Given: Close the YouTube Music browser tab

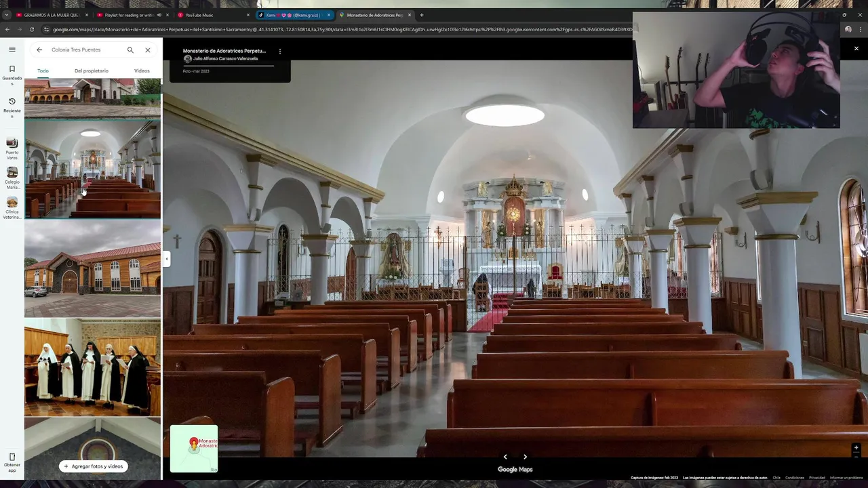Looking at the screenshot, I should [248, 15].
